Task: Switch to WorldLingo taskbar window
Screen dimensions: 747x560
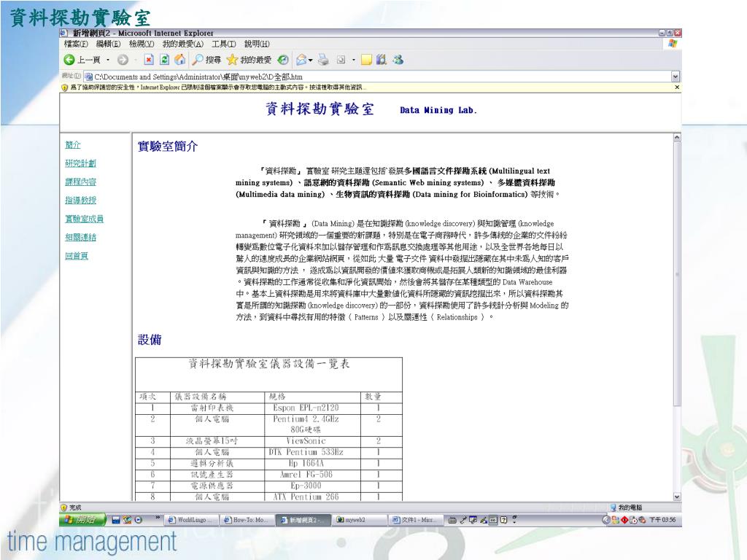Action: tap(192, 520)
